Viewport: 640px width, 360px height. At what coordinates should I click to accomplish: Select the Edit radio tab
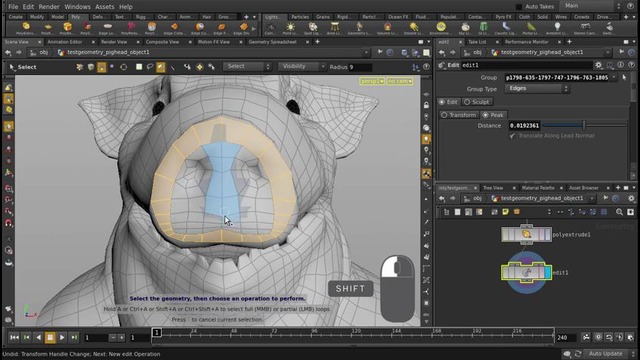coord(448,102)
